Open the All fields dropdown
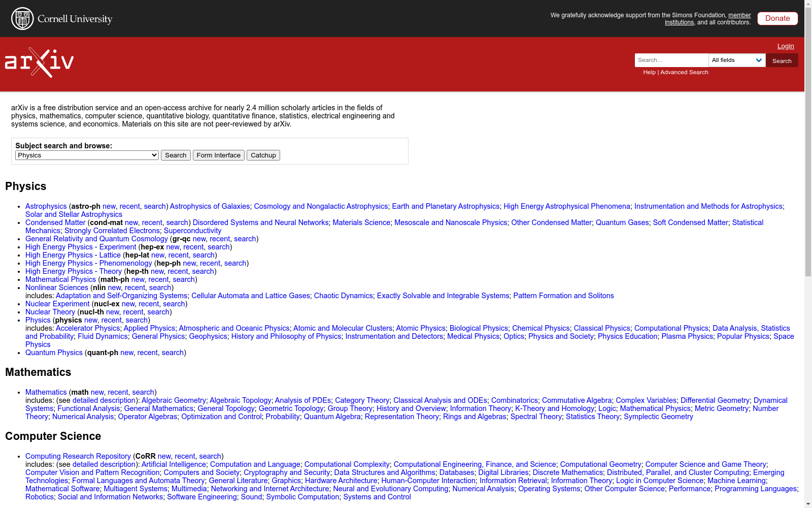Viewport: 812px width, 508px height. point(737,60)
